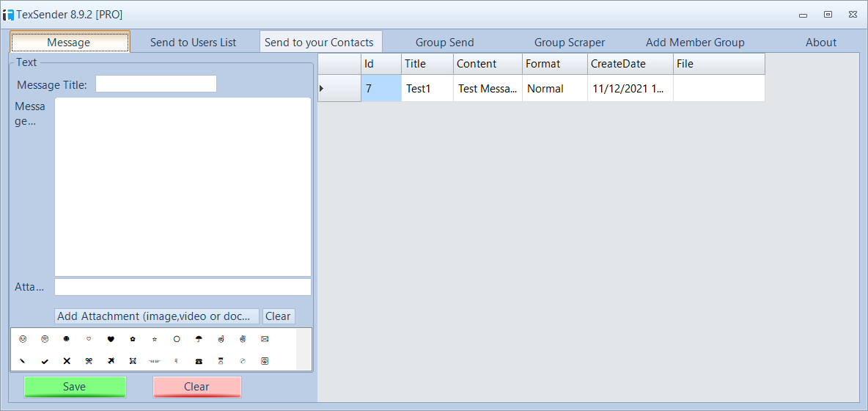
Task: Sort by the Title column header
Action: (427, 64)
